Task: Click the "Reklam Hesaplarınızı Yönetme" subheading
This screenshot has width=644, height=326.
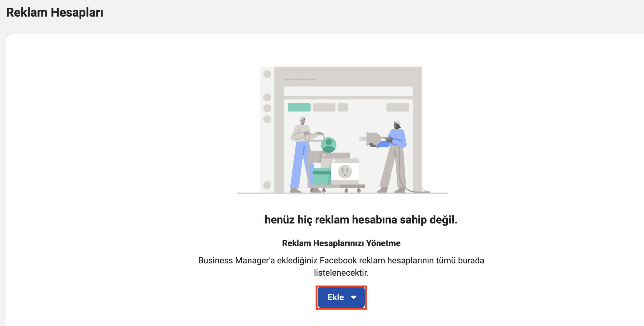Action: (341, 243)
